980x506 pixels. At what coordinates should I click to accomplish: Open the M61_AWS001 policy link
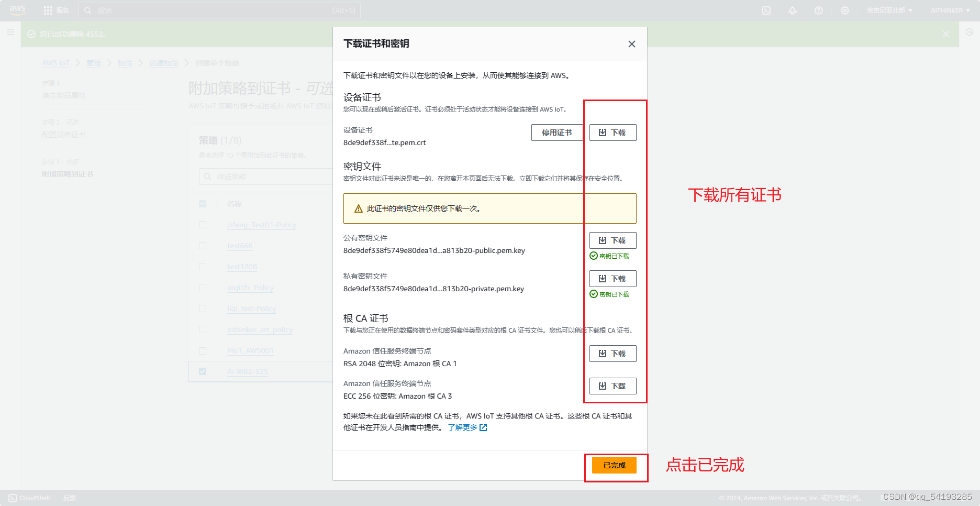250,350
